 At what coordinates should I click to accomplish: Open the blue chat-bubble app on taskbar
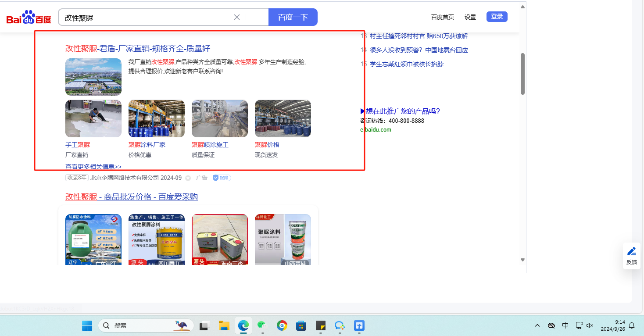[x=340, y=326]
